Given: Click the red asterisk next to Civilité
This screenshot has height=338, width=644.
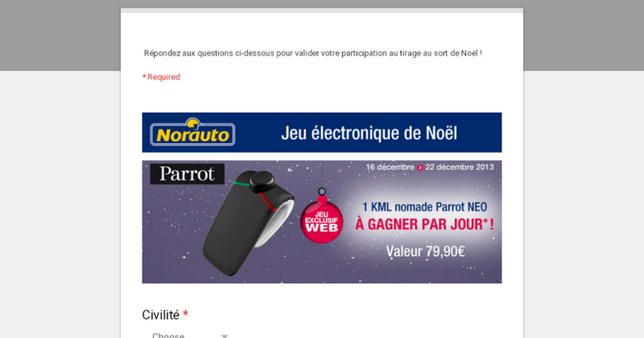Looking at the screenshot, I should click(x=186, y=313).
